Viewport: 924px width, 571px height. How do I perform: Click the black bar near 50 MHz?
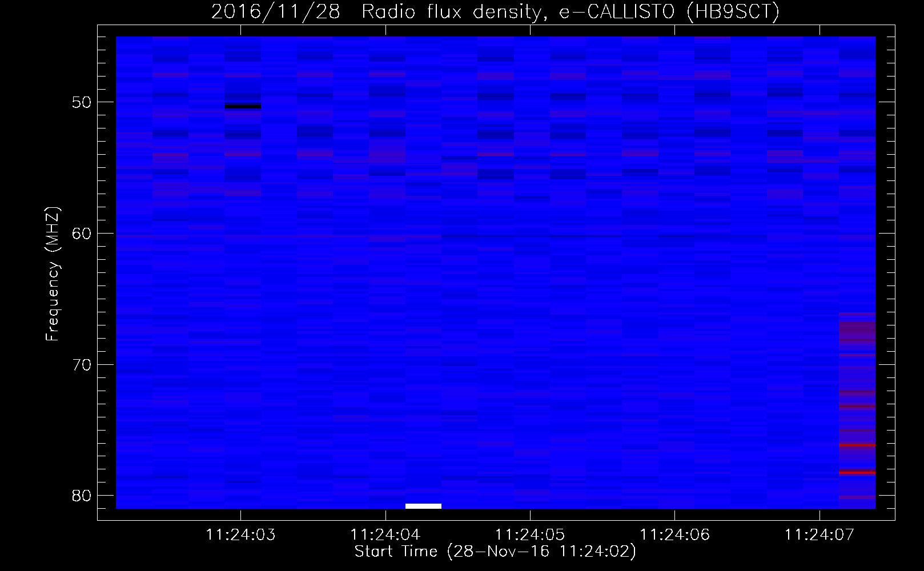coord(243,106)
